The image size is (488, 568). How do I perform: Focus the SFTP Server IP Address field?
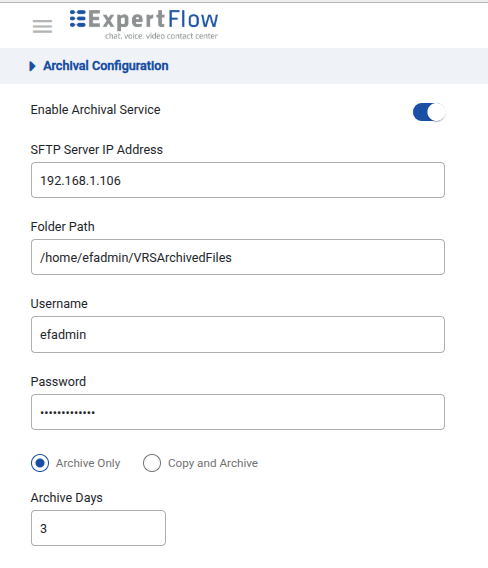(238, 180)
